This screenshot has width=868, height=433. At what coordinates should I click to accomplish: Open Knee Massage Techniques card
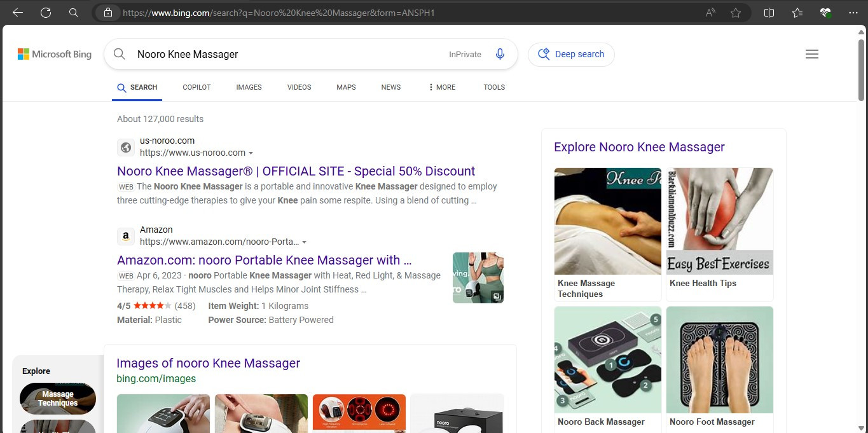pyautogui.click(x=607, y=234)
